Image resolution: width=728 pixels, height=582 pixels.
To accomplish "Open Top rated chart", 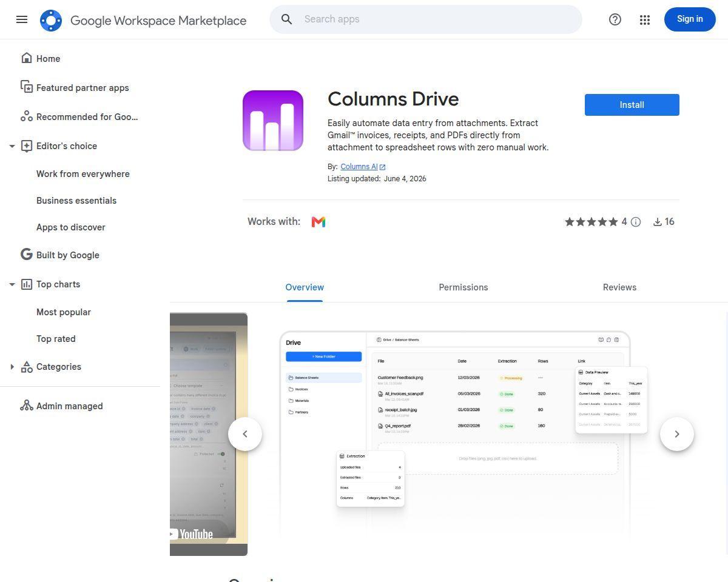I will click(56, 339).
